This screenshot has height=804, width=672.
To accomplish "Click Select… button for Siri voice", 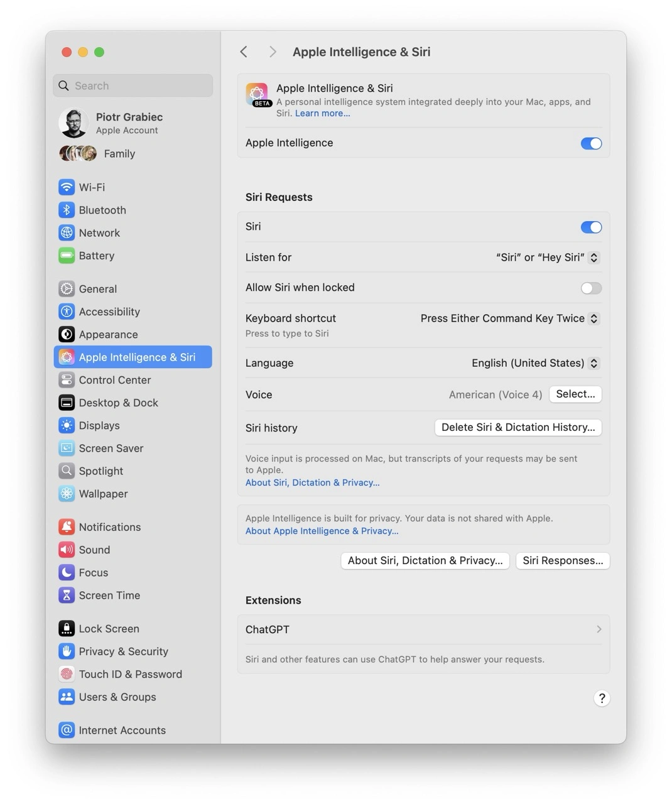I will [x=575, y=394].
